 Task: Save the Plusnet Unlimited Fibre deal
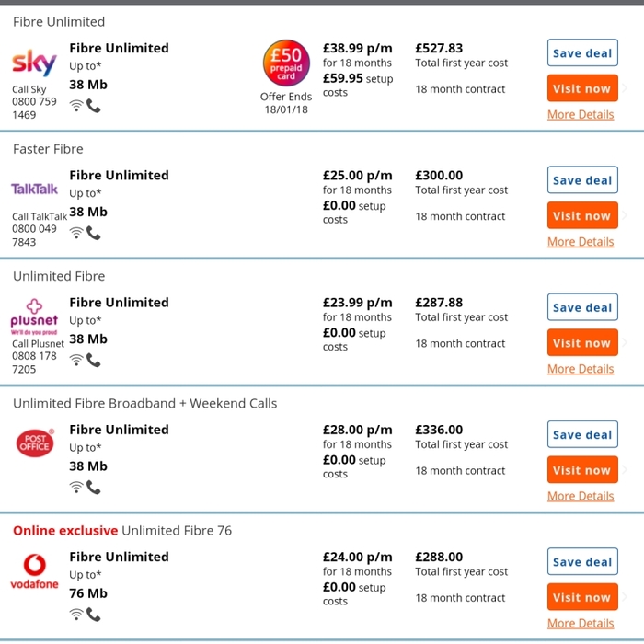582,307
